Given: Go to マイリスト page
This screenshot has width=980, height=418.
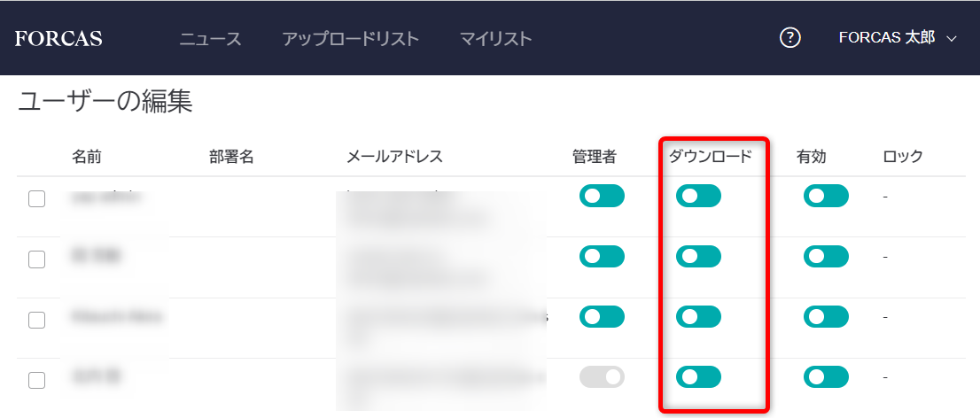Looking at the screenshot, I should point(495,39).
